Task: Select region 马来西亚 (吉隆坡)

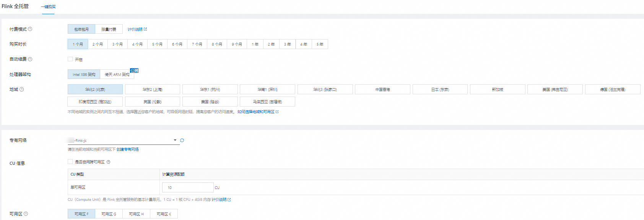Action: point(268,102)
